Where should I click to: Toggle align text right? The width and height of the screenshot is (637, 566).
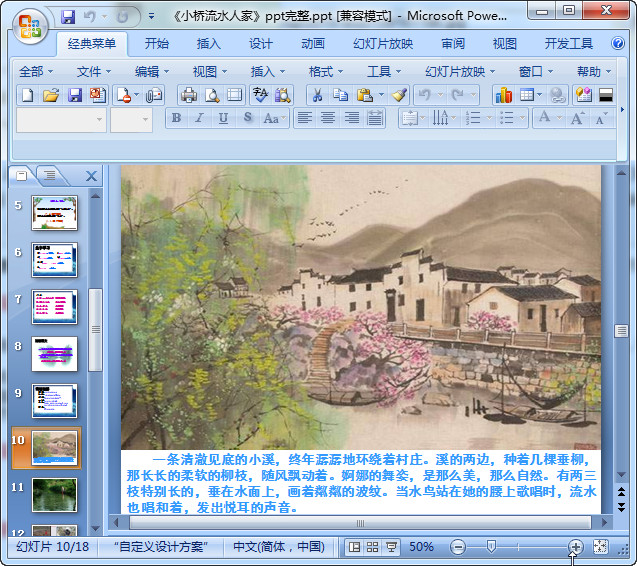(x=351, y=118)
